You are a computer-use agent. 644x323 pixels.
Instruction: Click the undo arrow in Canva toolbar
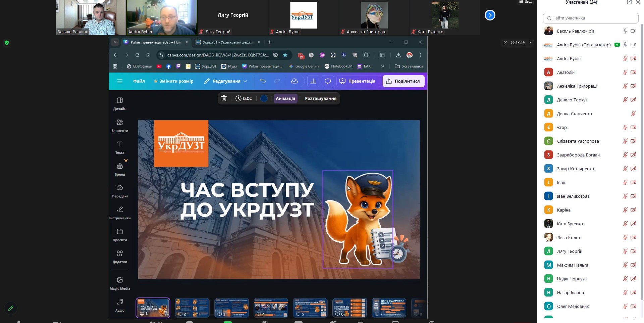click(263, 81)
